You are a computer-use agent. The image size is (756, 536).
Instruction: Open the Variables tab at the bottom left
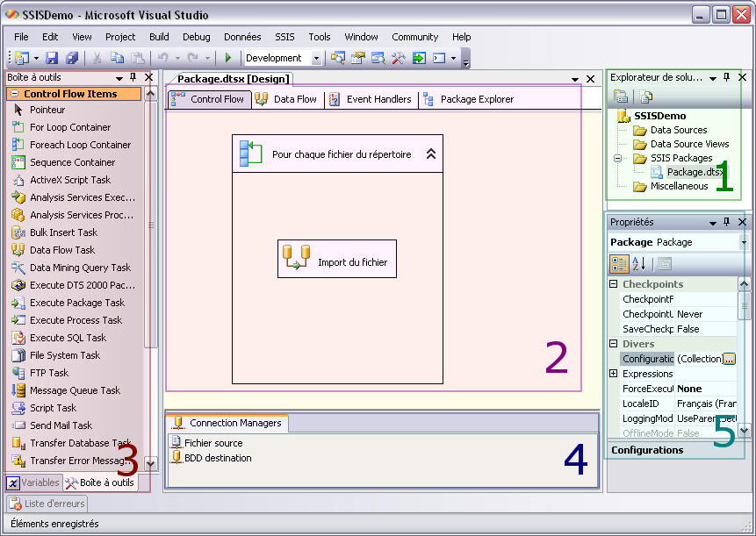pyautogui.click(x=33, y=482)
